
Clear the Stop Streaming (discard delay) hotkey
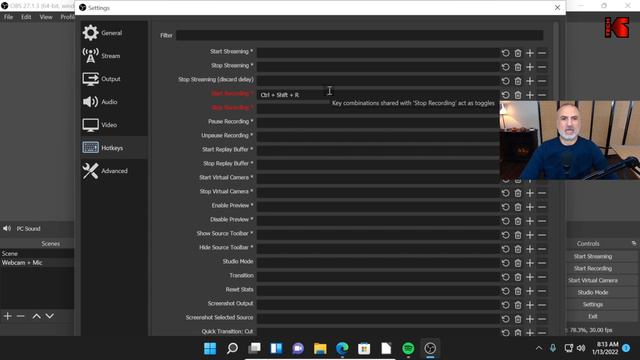click(518, 81)
